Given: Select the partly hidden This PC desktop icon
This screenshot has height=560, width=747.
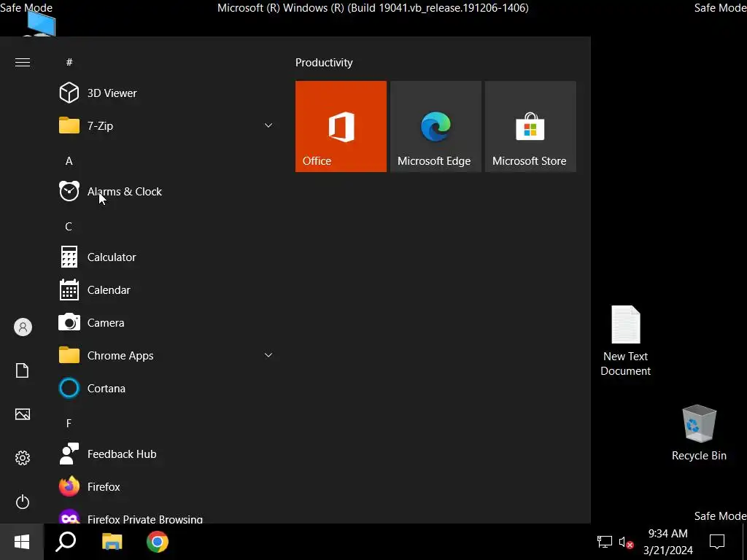Looking at the screenshot, I should click(x=42, y=23).
